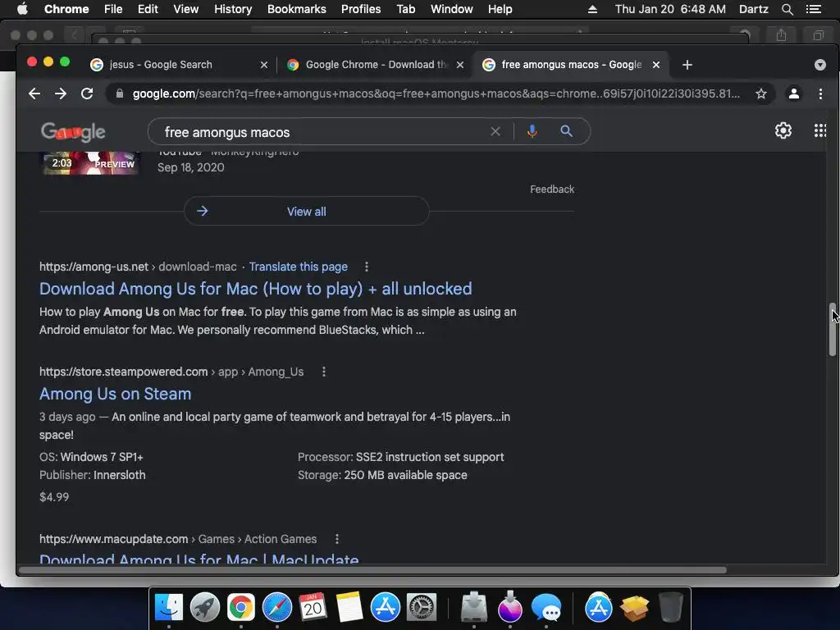
Task: Submit search with the magnifying glass icon
Action: (x=566, y=131)
